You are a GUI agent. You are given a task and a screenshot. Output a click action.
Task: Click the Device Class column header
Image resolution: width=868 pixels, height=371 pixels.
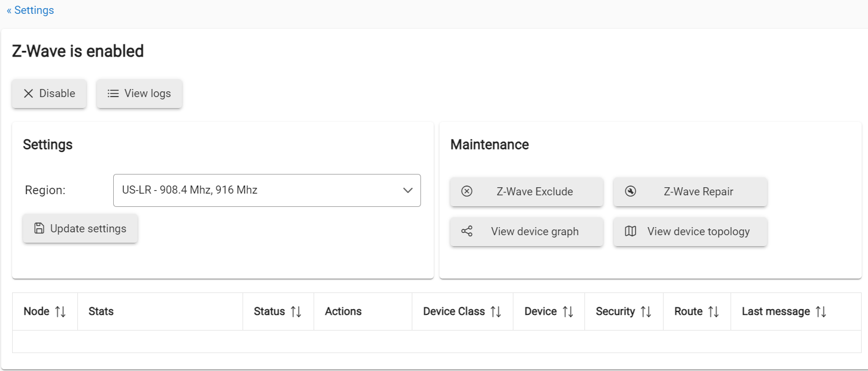click(463, 311)
